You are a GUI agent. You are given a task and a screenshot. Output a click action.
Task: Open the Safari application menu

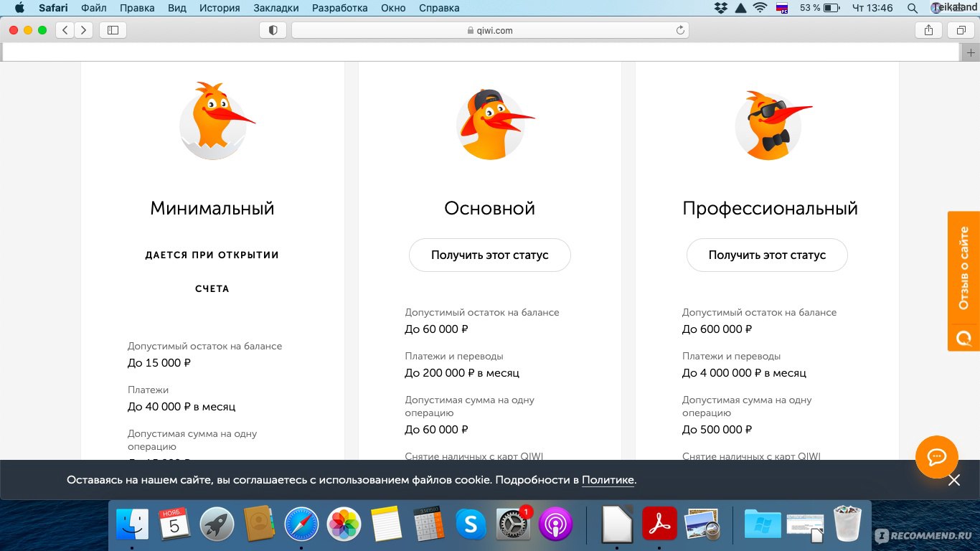coord(53,8)
